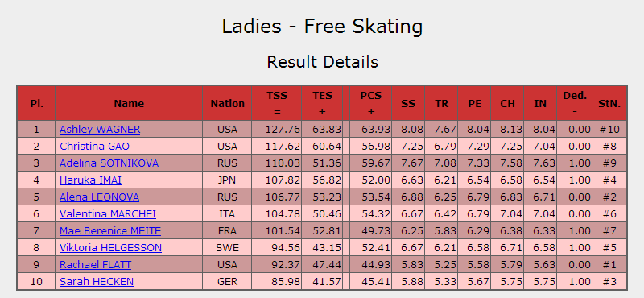The image size is (644, 298).
Task: Click the GER nation cell
Action: pyautogui.click(x=228, y=282)
